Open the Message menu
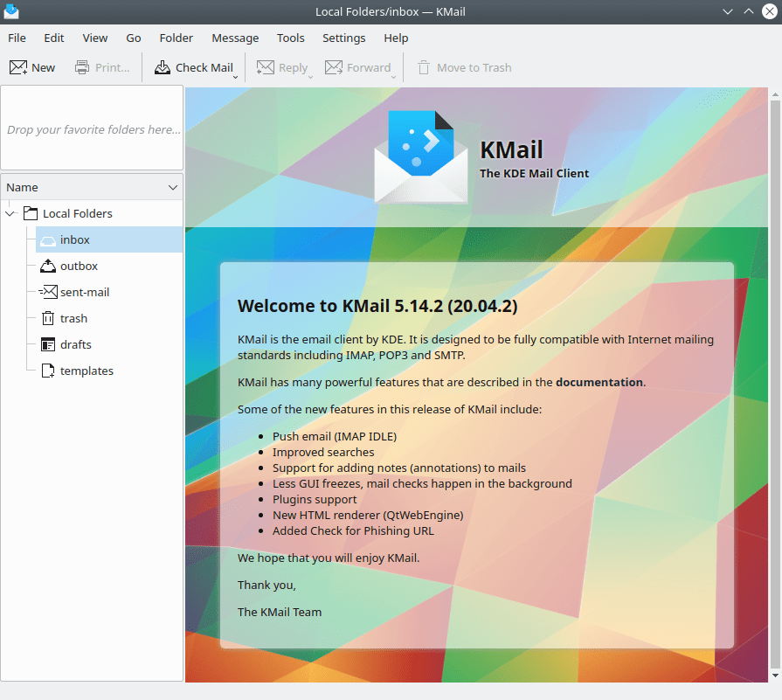 [x=235, y=38]
